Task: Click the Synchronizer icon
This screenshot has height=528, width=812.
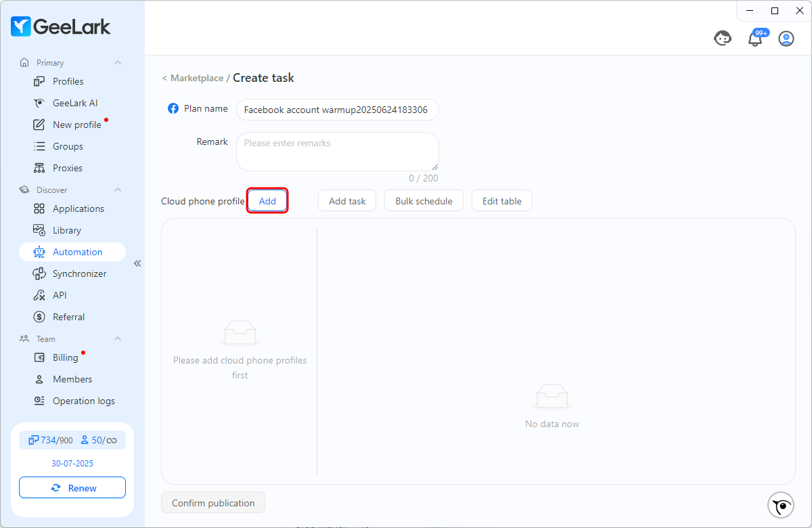Action: coord(39,273)
